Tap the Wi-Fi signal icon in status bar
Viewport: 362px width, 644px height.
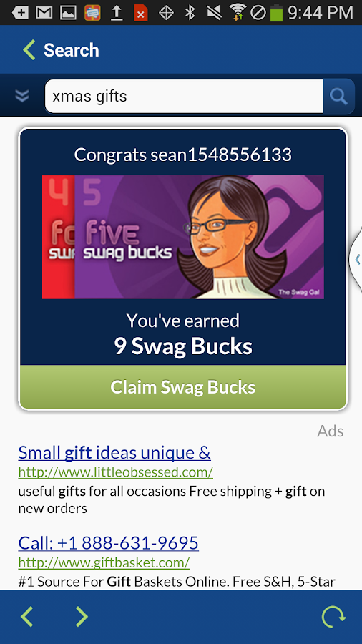coord(238,12)
